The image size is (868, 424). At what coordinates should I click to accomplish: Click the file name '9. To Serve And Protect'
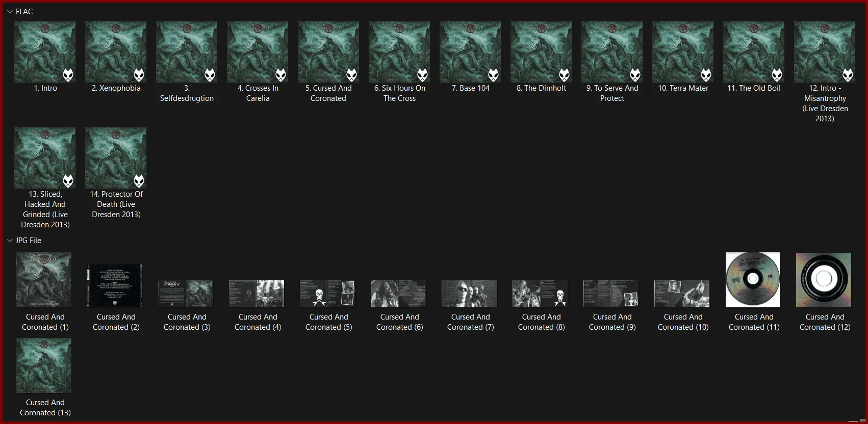coord(612,93)
